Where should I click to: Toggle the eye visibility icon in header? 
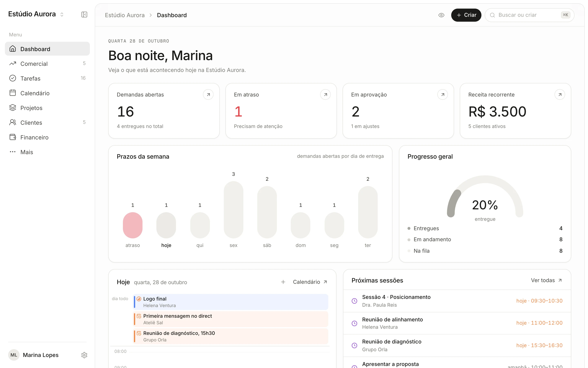tap(441, 15)
